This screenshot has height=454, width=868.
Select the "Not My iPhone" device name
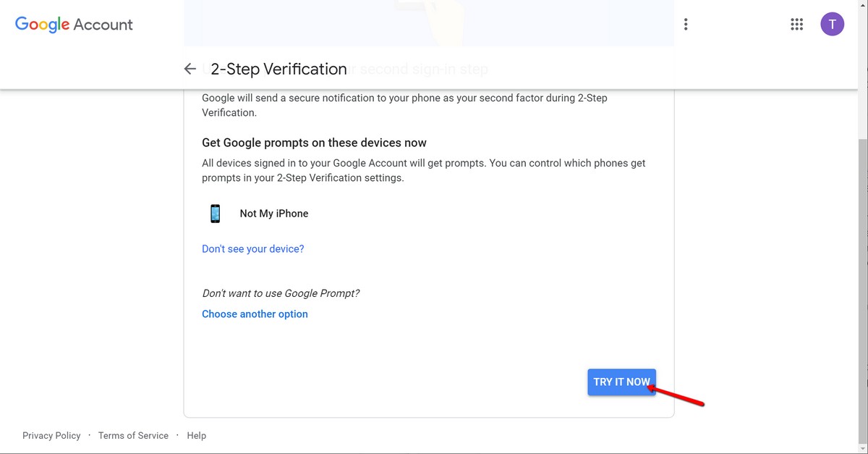(274, 214)
